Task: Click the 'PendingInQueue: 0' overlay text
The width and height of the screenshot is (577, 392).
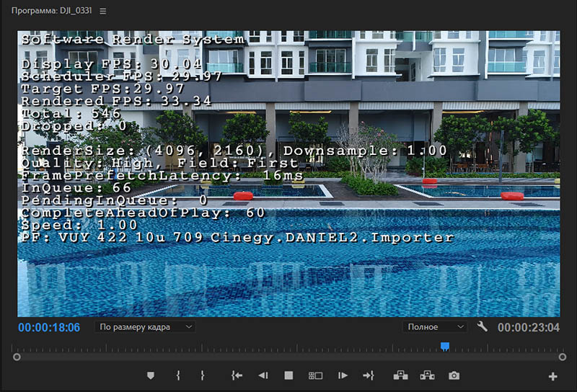Action: (x=115, y=200)
